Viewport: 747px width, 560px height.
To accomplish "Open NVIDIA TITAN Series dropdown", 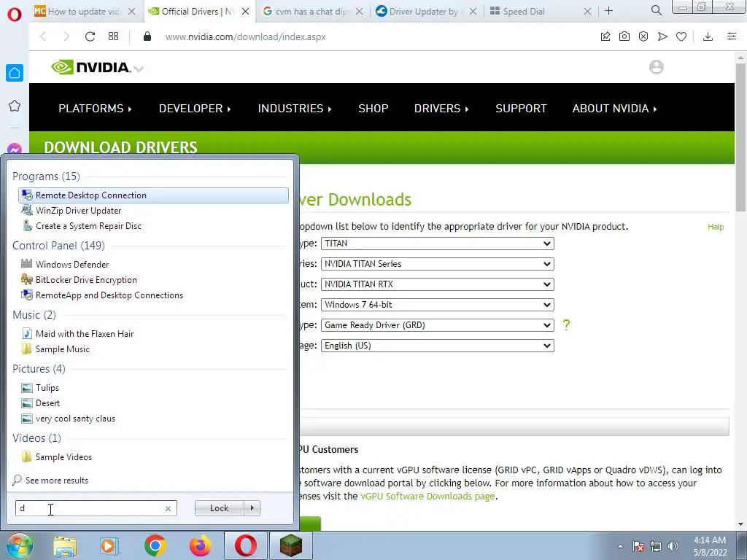I will tap(438, 264).
